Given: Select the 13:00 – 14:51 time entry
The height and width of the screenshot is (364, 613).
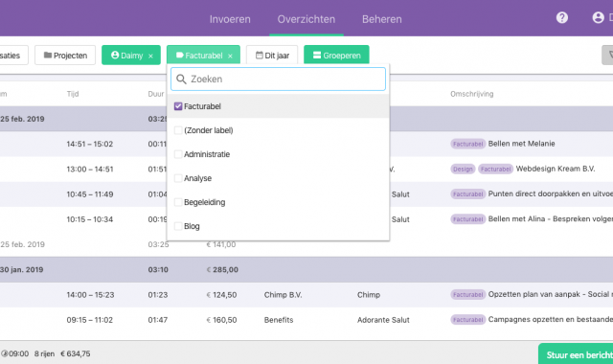Looking at the screenshot, I should (x=90, y=170).
